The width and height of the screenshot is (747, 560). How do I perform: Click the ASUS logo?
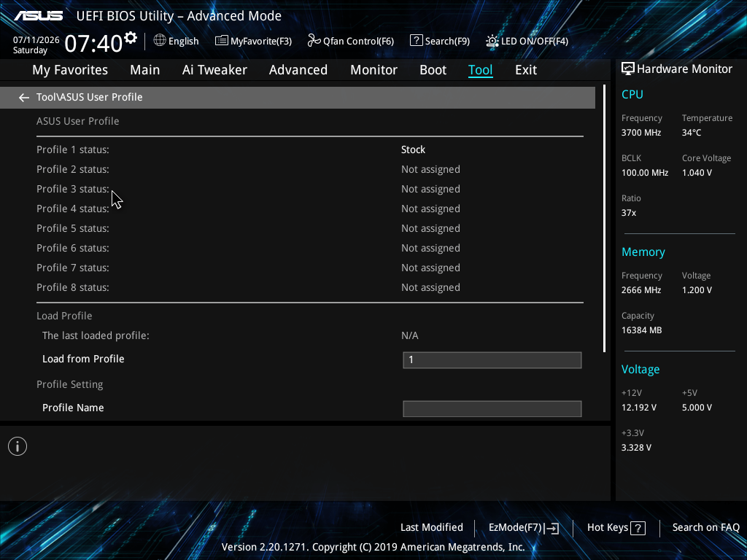(38, 16)
